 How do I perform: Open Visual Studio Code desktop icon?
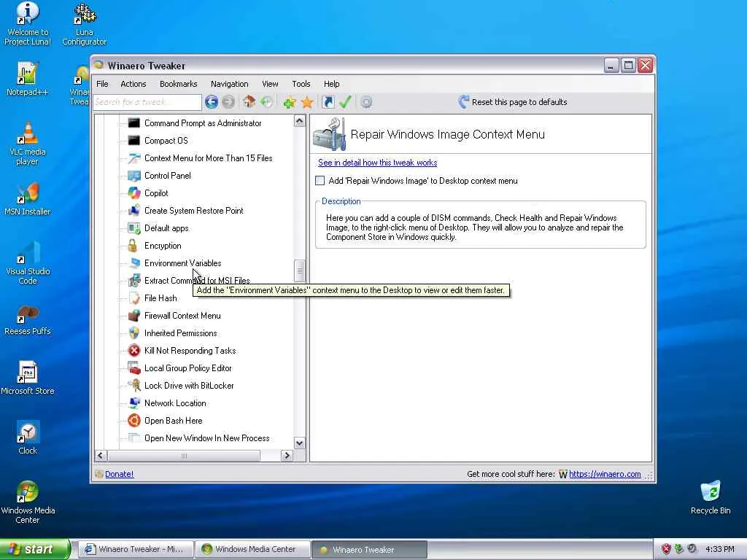click(27, 262)
